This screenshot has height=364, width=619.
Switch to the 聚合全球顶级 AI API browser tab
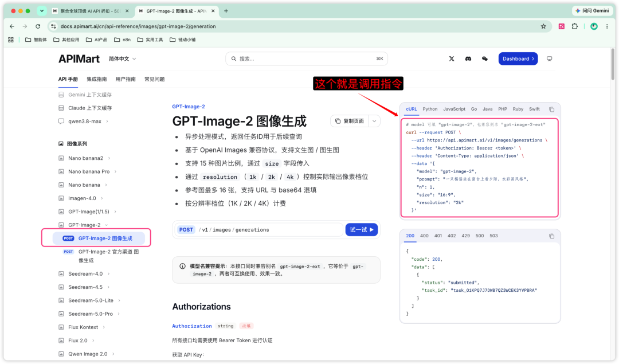click(91, 11)
